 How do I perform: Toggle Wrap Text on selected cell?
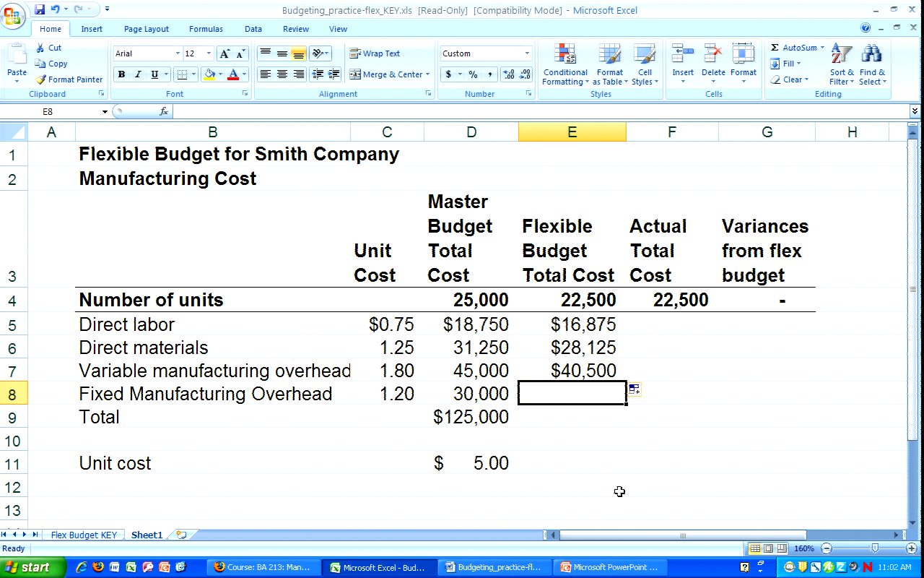[374, 53]
